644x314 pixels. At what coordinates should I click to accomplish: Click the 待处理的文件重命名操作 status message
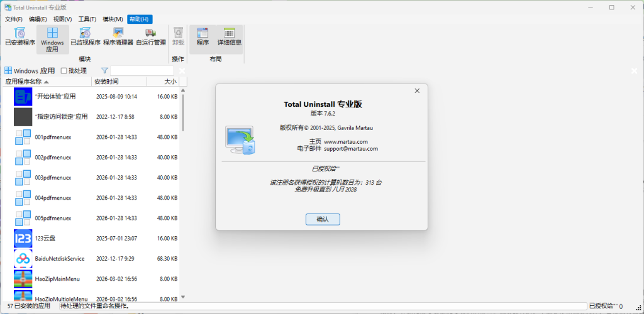pos(96,306)
